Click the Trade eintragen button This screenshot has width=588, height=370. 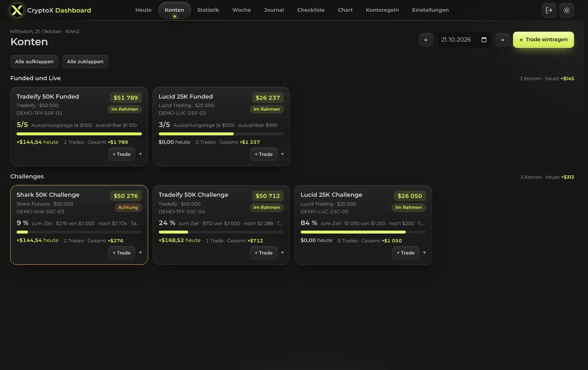(x=543, y=40)
